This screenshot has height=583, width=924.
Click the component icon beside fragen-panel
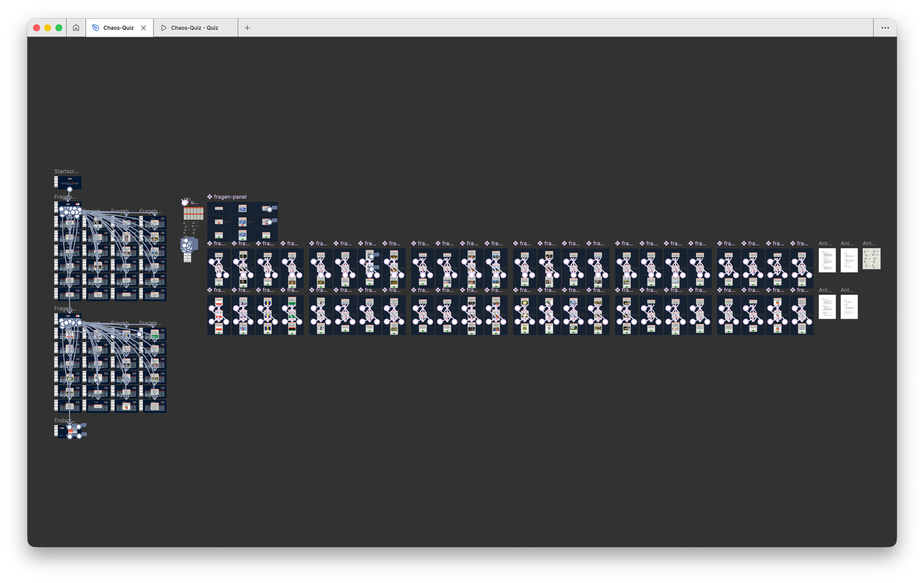(210, 197)
